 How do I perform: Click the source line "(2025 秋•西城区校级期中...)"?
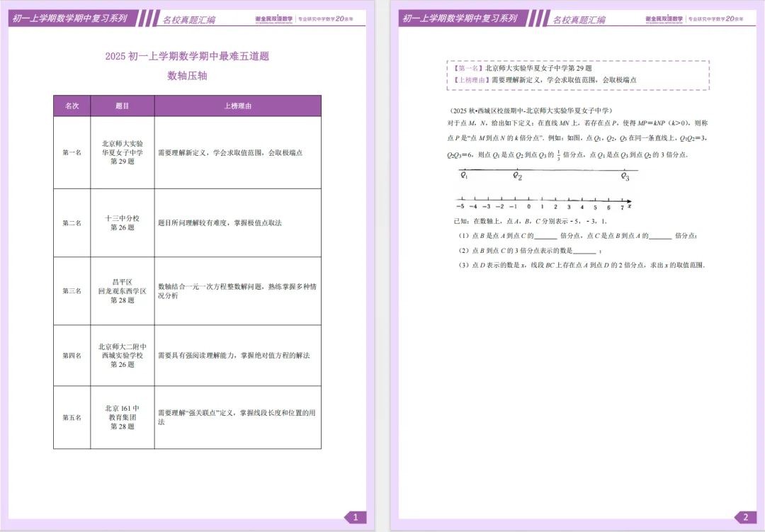[x=531, y=111]
